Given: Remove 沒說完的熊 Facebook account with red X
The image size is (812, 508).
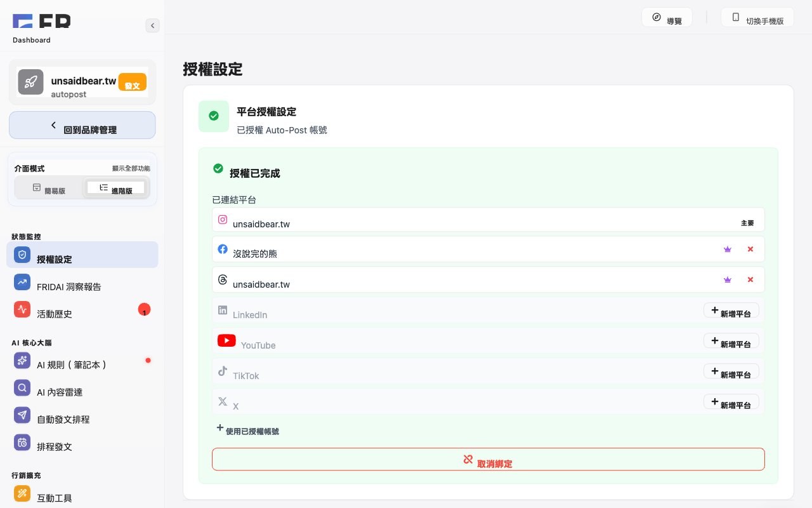Looking at the screenshot, I should click(750, 249).
